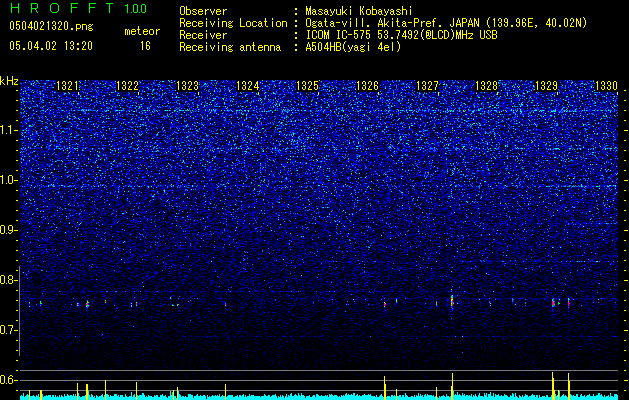
Task: Select the ICOM IC-575 receiver description
Action: point(402,35)
